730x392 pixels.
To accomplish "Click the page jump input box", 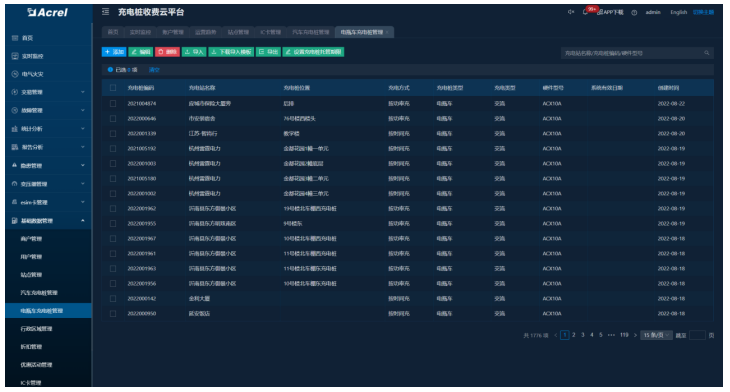I will [x=697, y=335].
